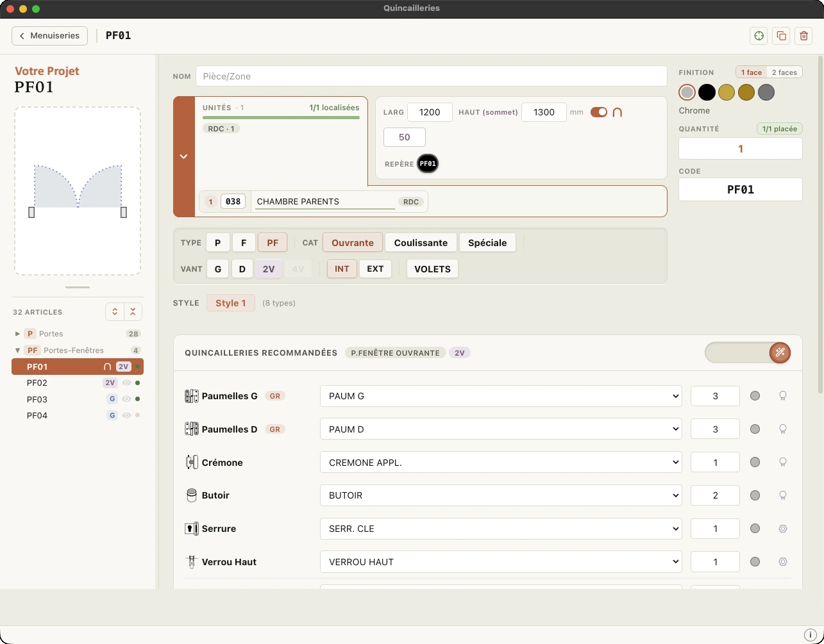
Task: Click the magic wand recommendations button
Action: [780, 352]
